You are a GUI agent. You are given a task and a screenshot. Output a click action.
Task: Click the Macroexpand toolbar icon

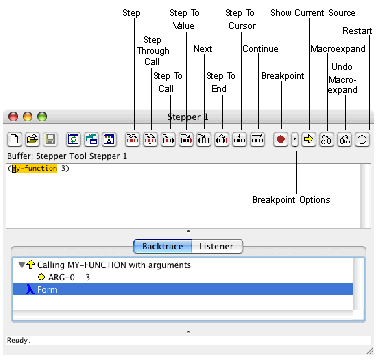click(327, 139)
